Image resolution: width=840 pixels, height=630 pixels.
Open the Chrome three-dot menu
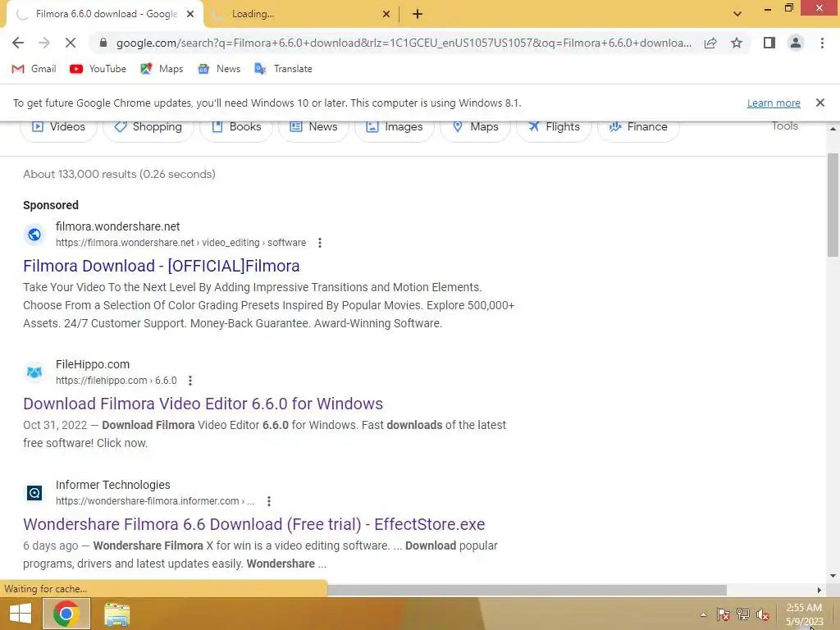click(x=822, y=43)
